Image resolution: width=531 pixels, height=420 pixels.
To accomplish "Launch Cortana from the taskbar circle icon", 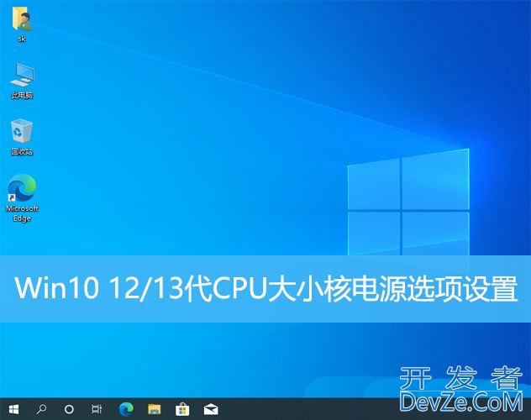I will tap(69, 409).
